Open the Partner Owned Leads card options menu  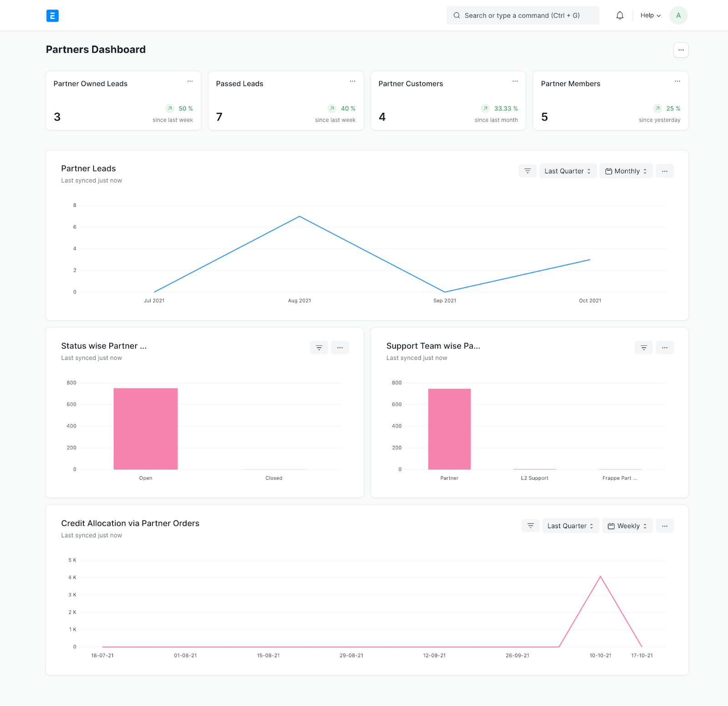(x=190, y=81)
